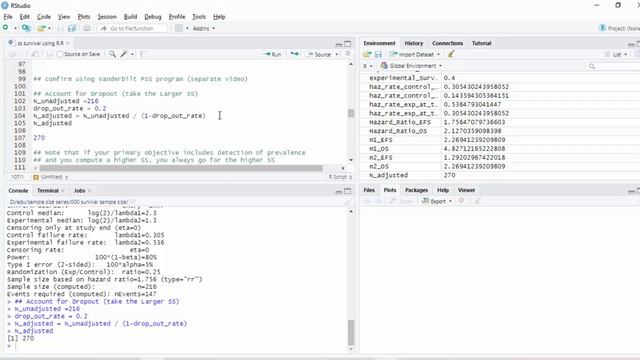Image resolution: width=640 pixels, height=360 pixels.
Task: Open the Help menu
Action: coord(219,17)
